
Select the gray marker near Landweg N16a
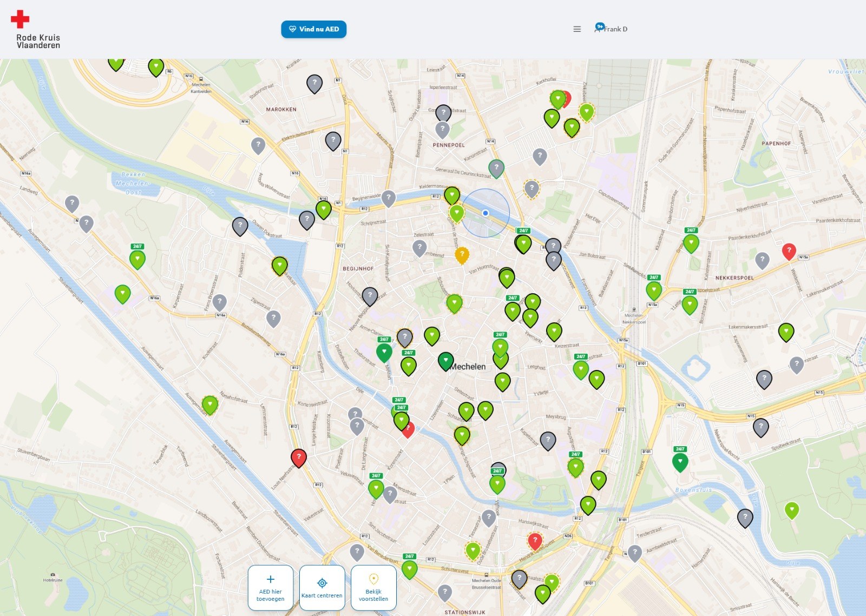72,204
